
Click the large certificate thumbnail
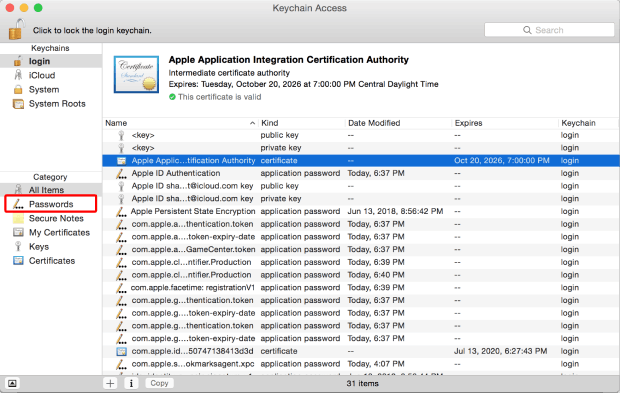pyautogui.click(x=136, y=74)
